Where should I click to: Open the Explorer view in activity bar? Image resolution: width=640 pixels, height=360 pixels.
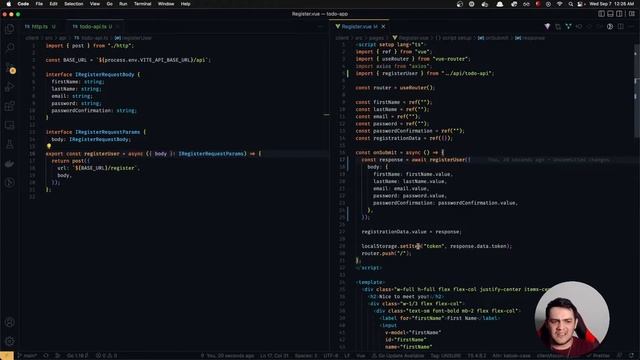10,29
